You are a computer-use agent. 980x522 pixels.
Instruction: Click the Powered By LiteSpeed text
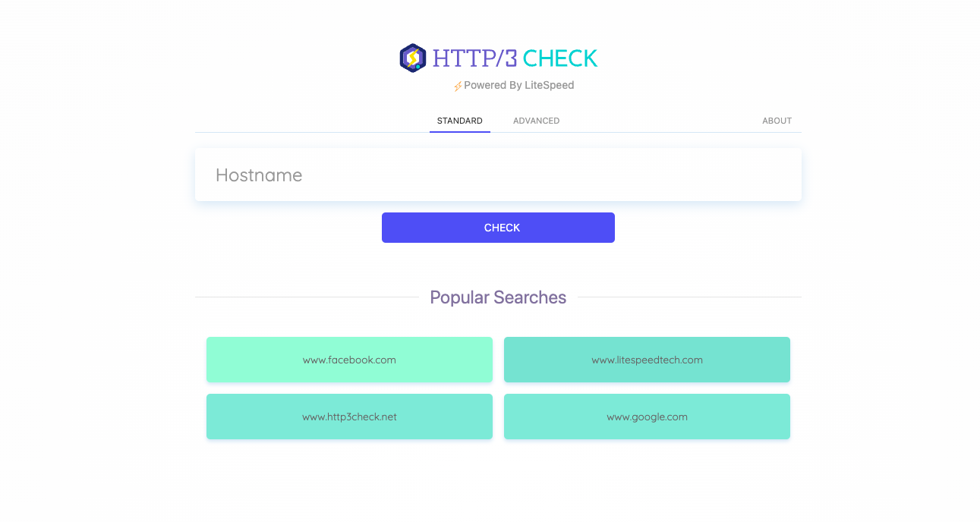click(518, 85)
